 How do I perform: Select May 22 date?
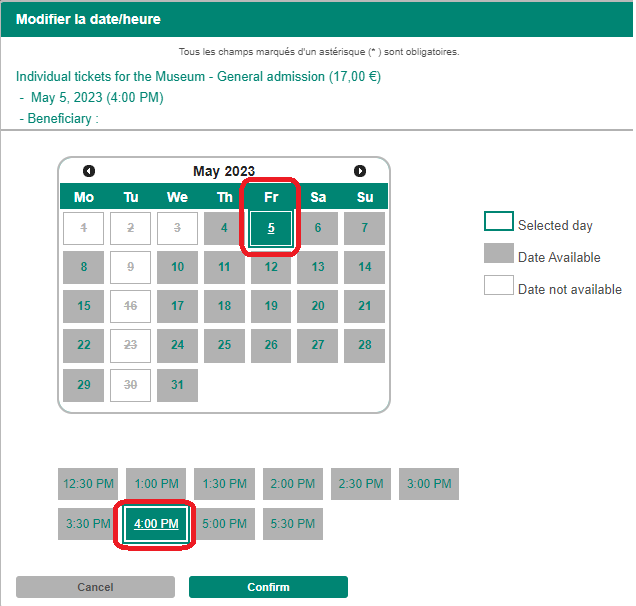tap(84, 345)
